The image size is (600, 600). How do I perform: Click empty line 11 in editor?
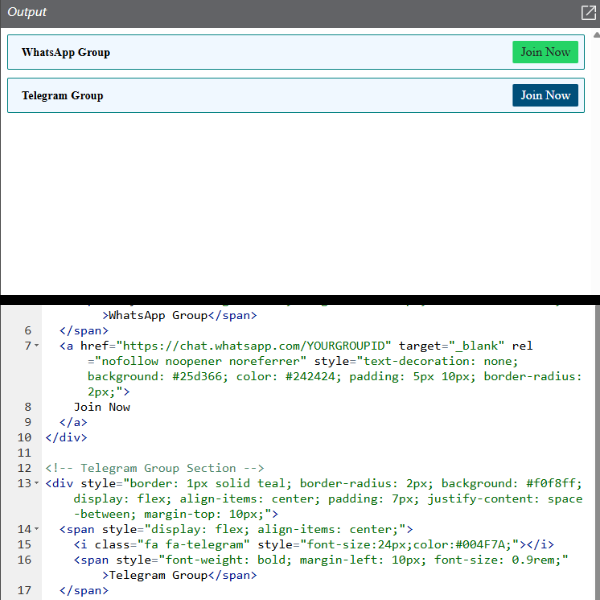click(x=318, y=453)
